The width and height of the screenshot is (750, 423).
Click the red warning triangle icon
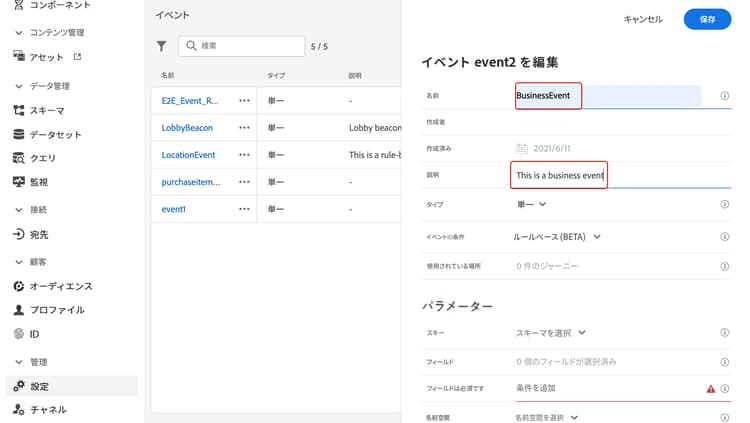point(711,389)
